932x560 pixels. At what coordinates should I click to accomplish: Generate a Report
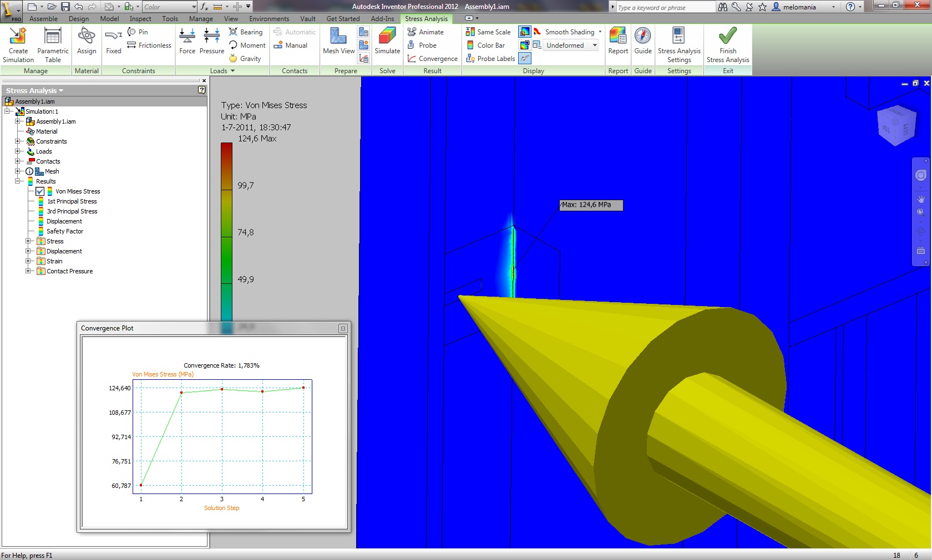tap(617, 44)
